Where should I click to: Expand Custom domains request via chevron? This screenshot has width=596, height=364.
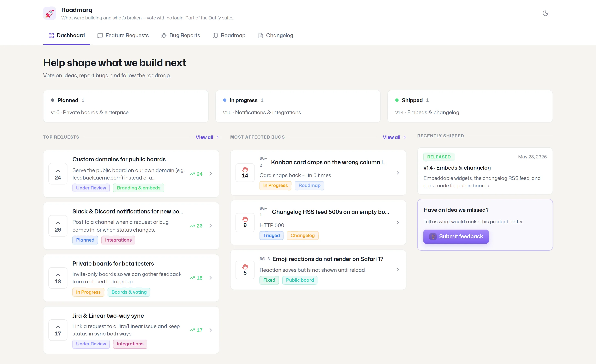pos(211,174)
